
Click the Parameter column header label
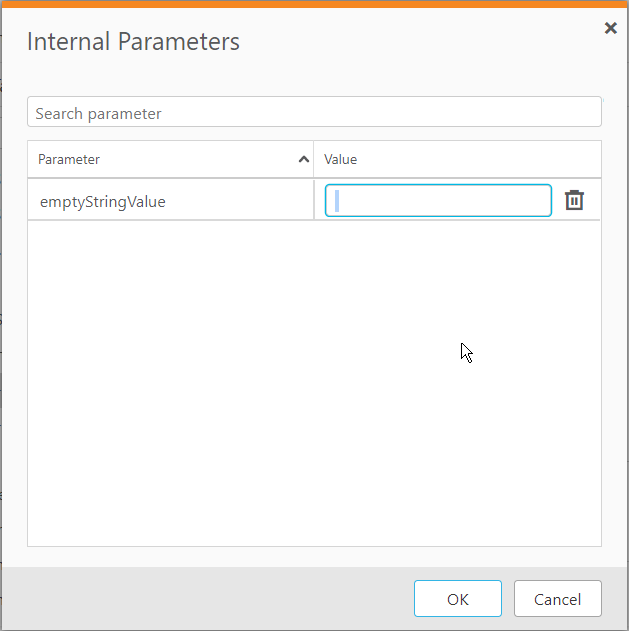69,160
